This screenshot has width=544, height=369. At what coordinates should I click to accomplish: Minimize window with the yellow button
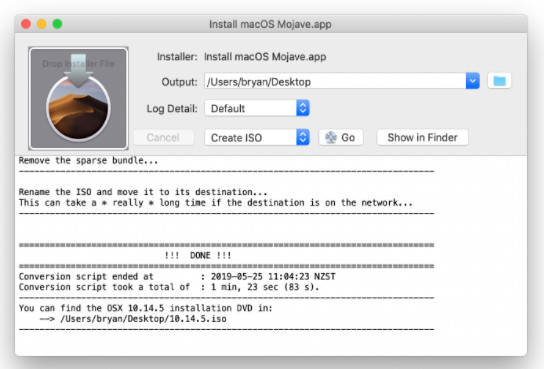point(42,24)
